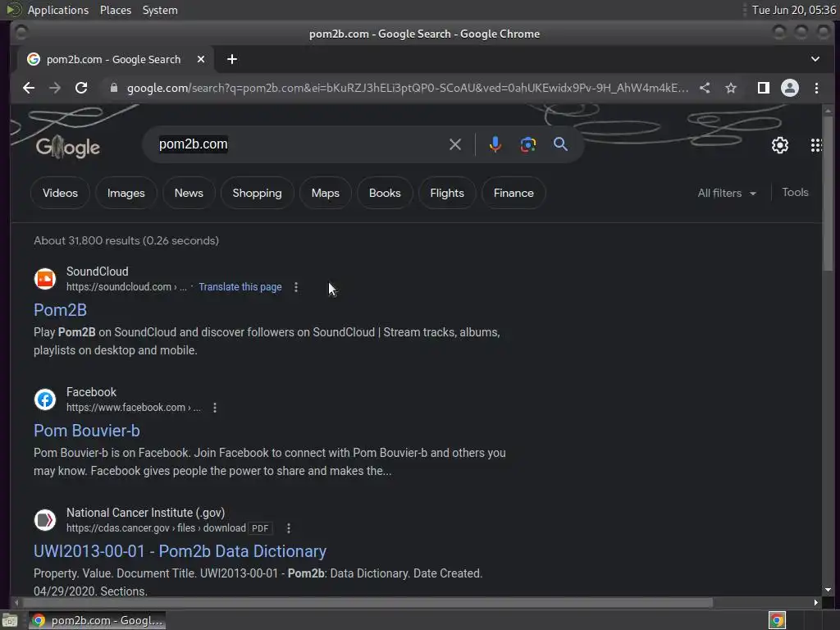Open the Maps results
Viewport: 840px width, 630px height.
[325, 193]
